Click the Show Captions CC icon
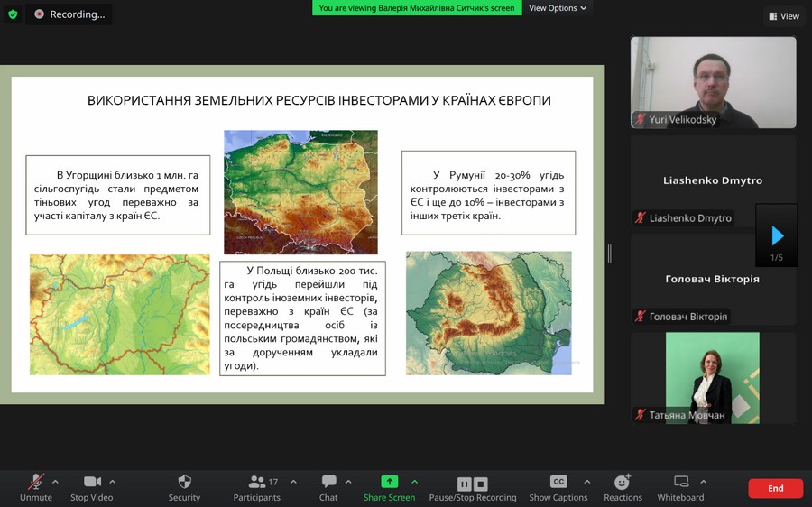Image resolution: width=812 pixels, height=507 pixels. (558, 482)
